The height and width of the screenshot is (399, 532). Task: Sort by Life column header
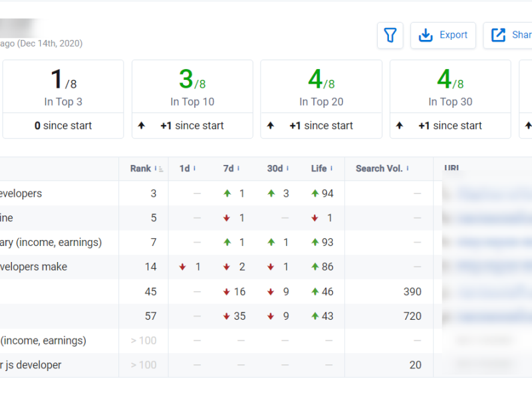[322, 169]
